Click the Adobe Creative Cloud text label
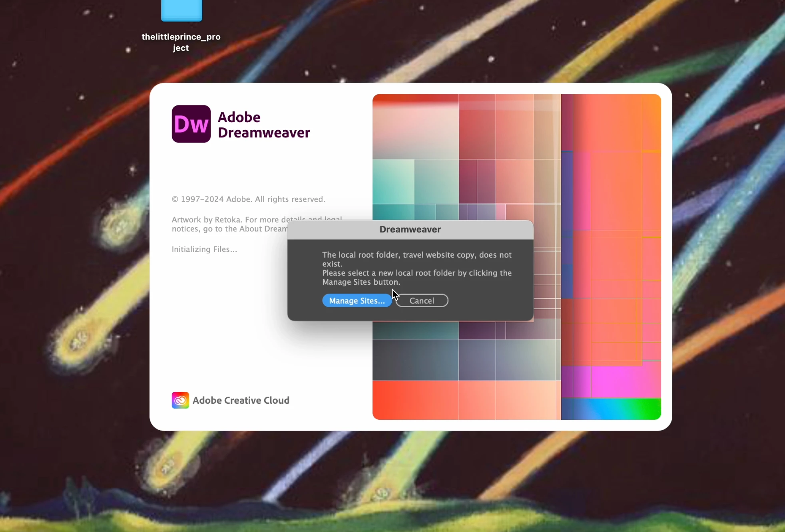The width and height of the screenshot is (785, 532). 241,400
